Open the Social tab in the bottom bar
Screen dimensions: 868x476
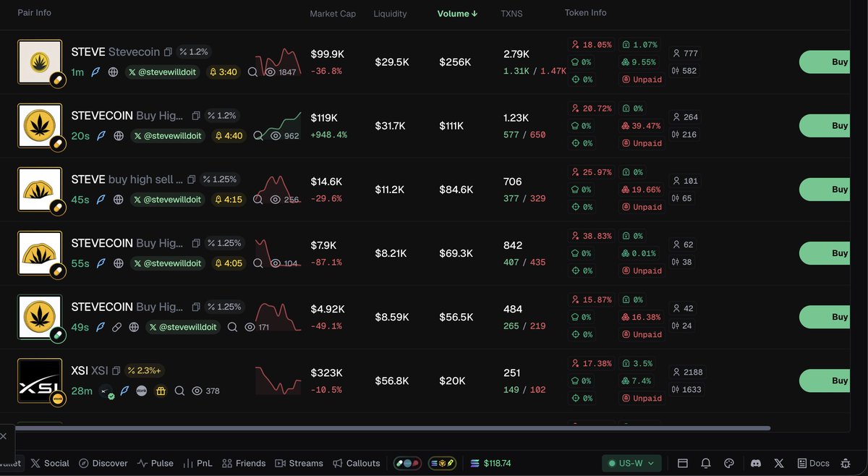(50, 463)
